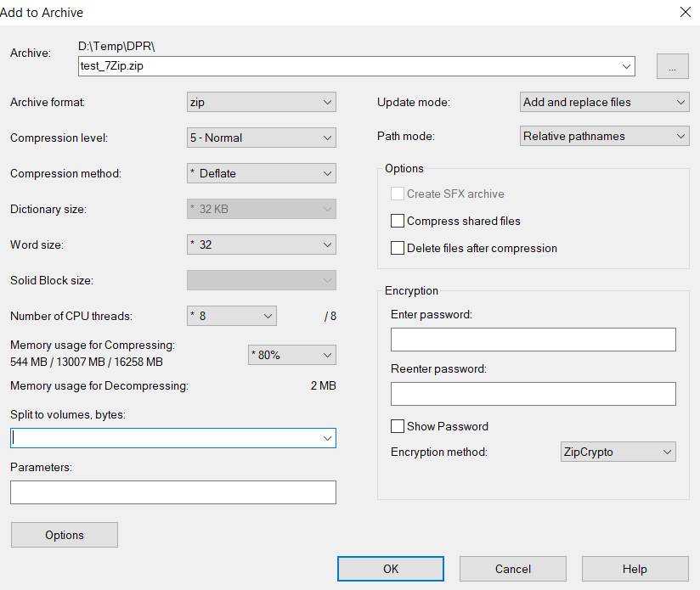Close the Add to Archive dialog
Image resolution: width=700 pixels, height=590 pixels.
tap(685, 12)
